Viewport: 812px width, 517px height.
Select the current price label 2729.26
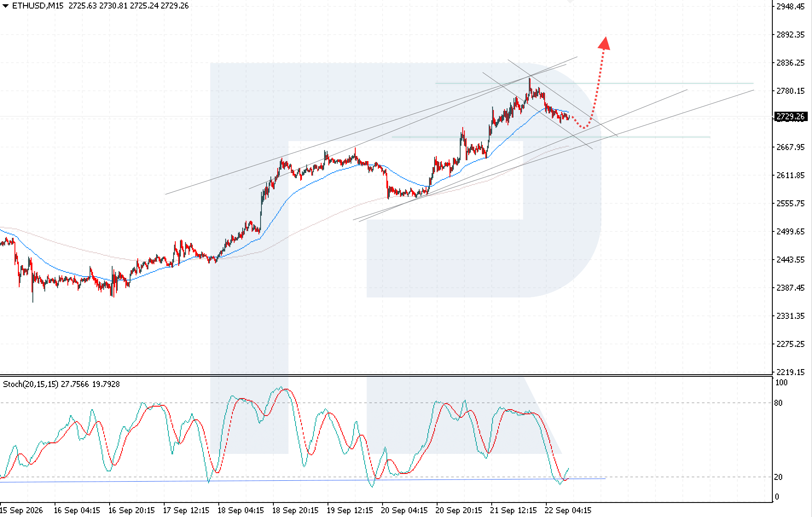[790, 117]
